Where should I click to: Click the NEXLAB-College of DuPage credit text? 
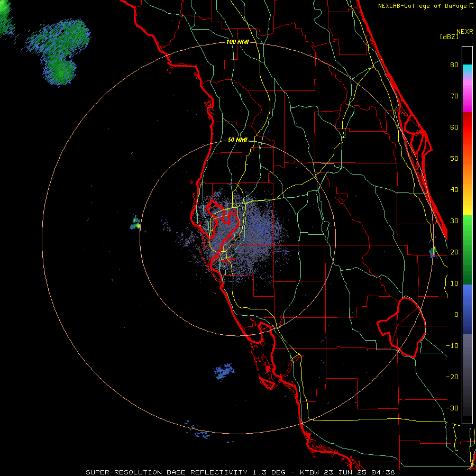(x=425, y=6)
